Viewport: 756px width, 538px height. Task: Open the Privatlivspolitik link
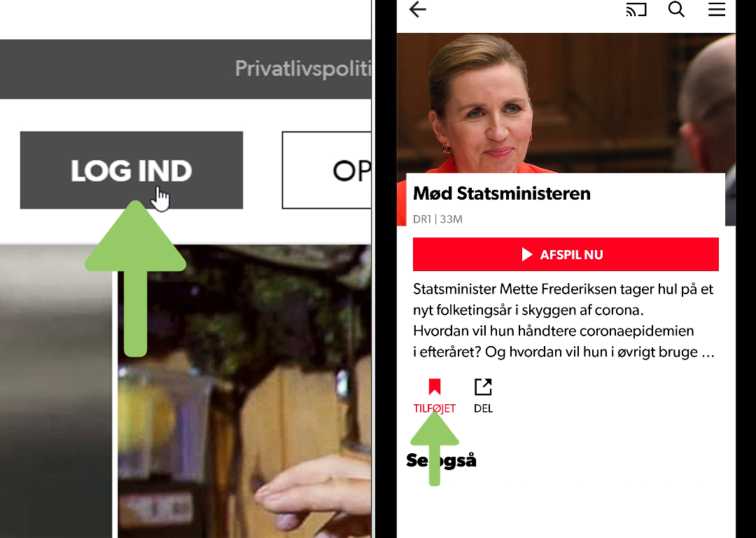[x=303, y=69]
